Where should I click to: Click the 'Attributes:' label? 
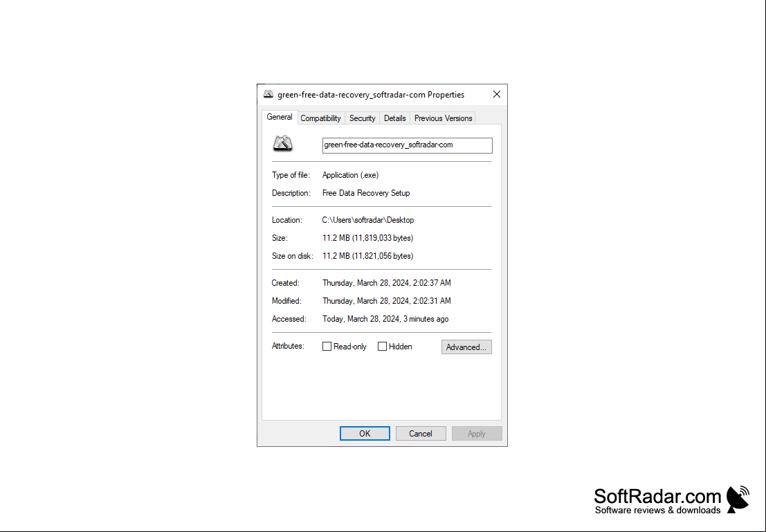tap(288, 346)
